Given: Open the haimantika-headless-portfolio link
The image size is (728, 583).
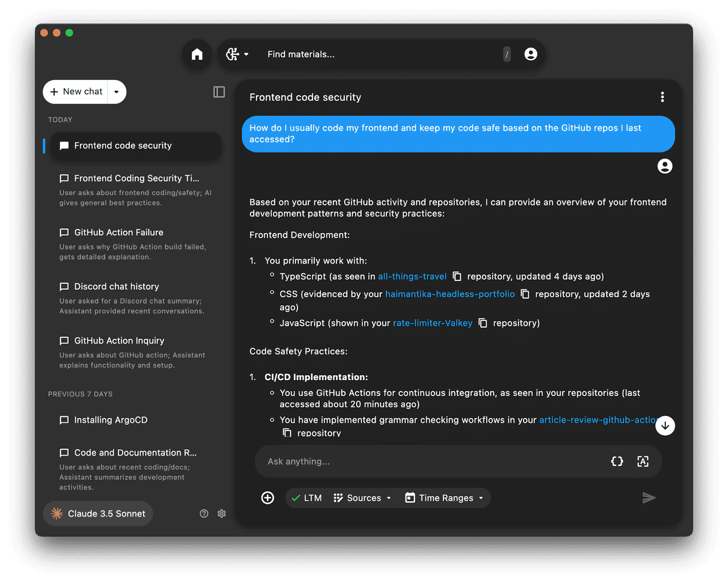Looking at the screenshot, I should tap(450, 294).
